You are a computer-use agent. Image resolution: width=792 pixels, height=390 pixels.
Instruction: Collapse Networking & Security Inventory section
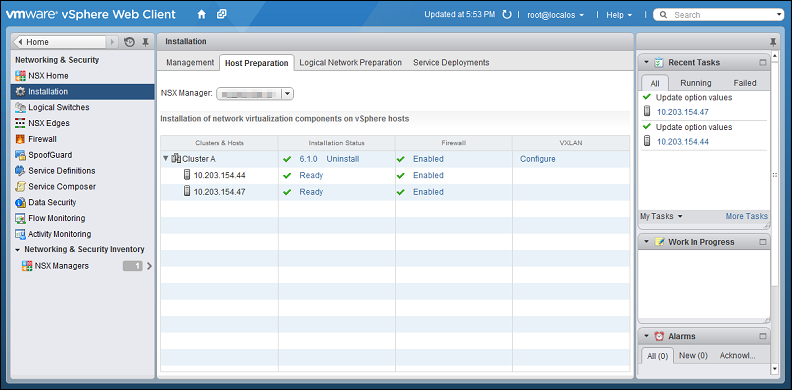[18, 250]
